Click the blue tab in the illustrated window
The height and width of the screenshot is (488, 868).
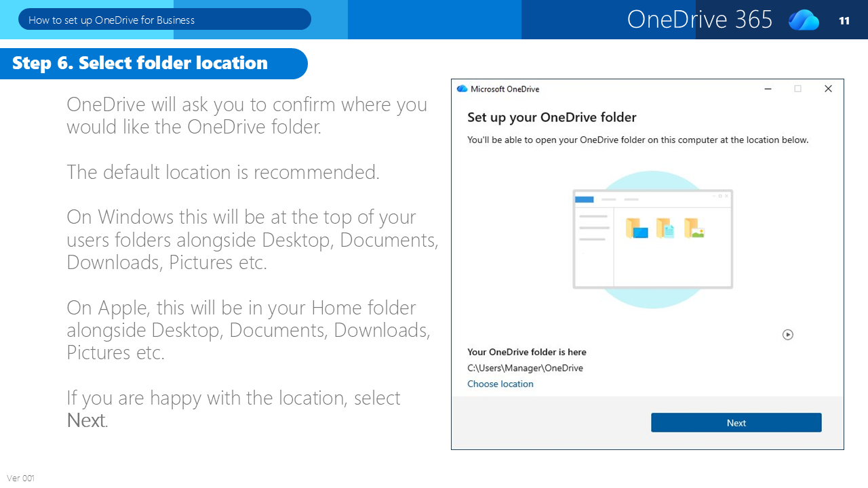pyautogui.click(x=585, y=199)
